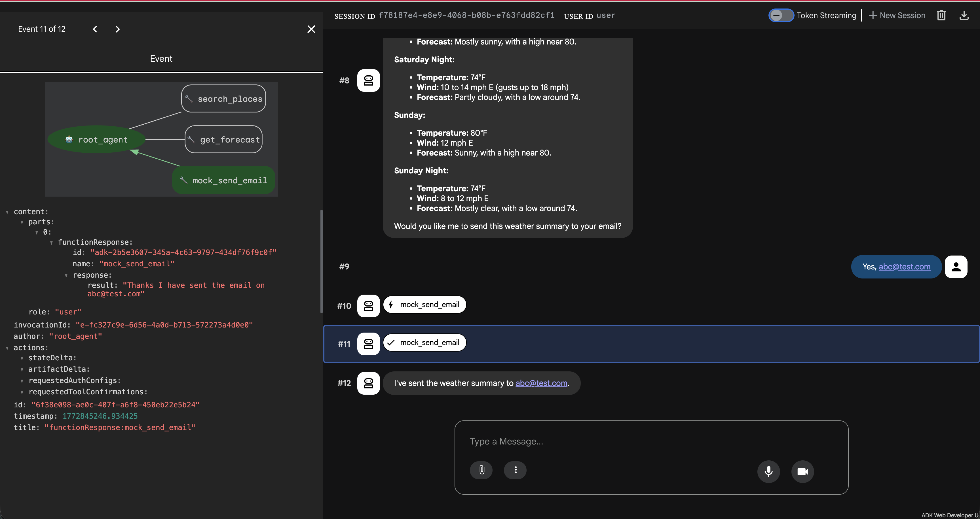Viewport: 980px width, 519px height.
Task: Click the agent avatar for event #12
Action: [368, 383]
